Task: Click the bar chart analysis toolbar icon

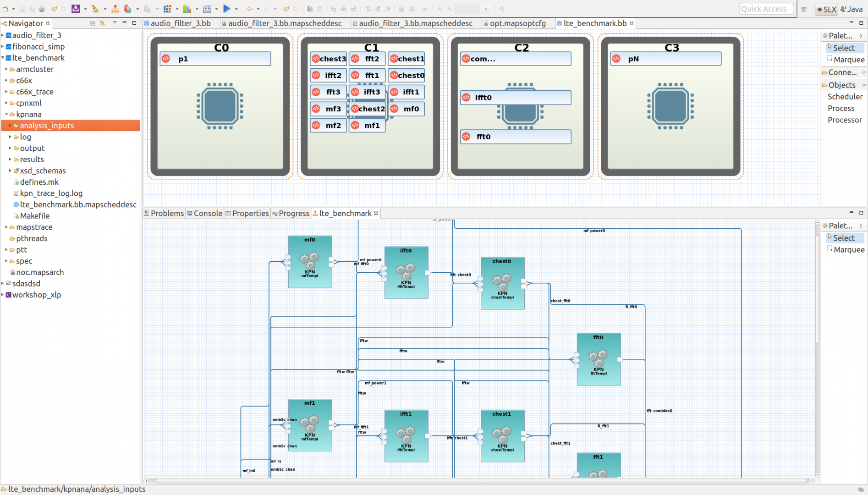Action: (x=187, y=9)
